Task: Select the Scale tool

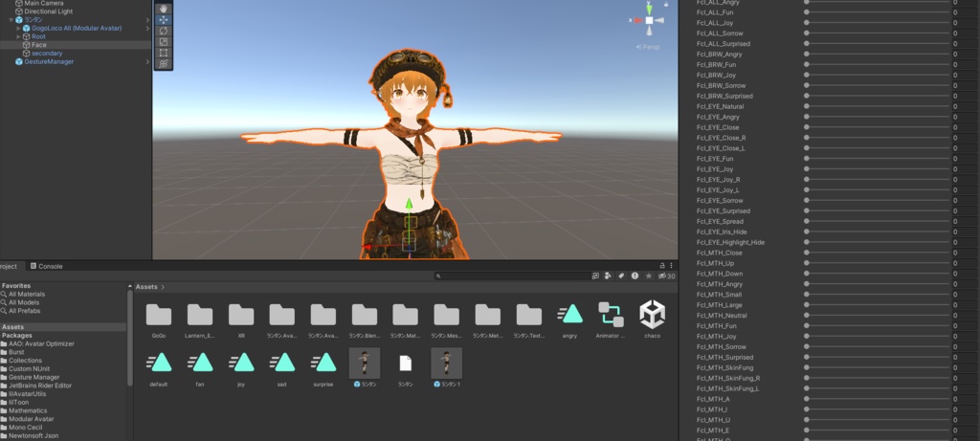Action: click(x=163, y=42)
